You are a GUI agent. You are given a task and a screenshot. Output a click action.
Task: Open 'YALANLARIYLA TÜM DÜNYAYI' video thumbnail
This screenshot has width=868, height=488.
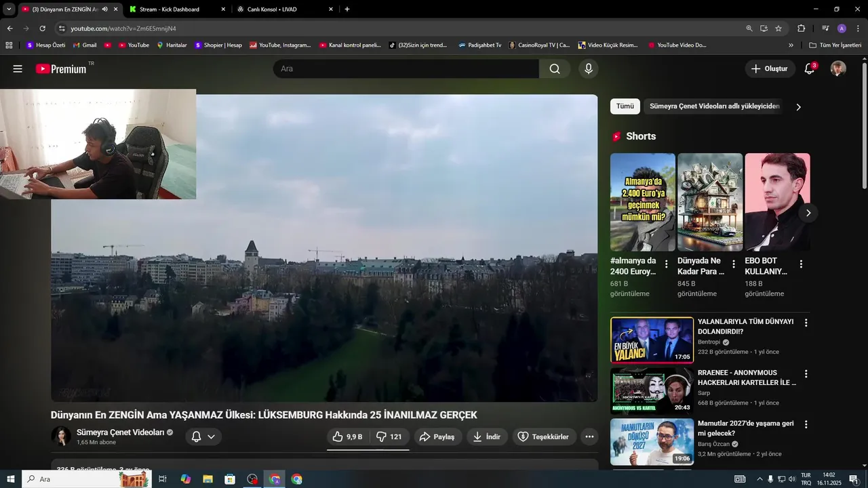[652, 340]
